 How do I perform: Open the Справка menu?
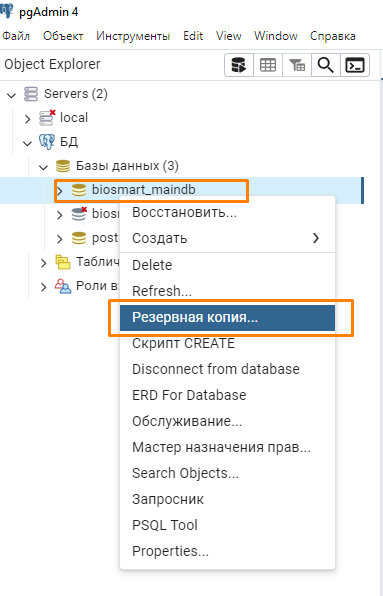tap(333, 36)
